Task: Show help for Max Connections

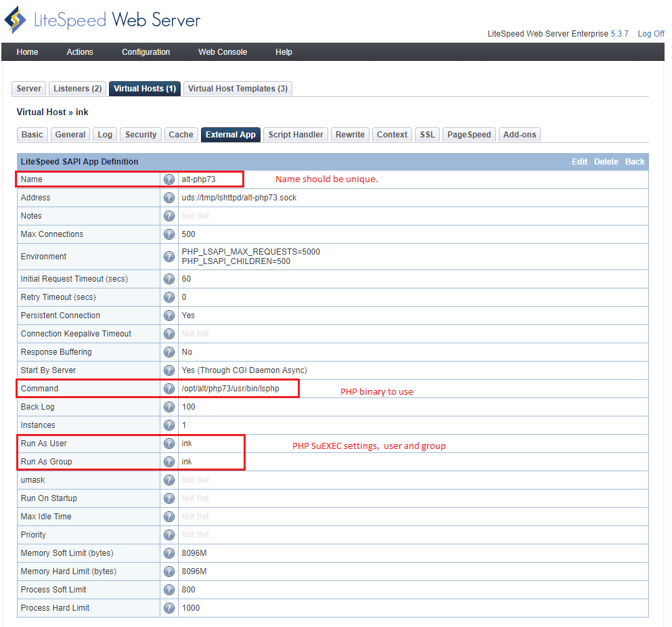Action: [169, 234]
